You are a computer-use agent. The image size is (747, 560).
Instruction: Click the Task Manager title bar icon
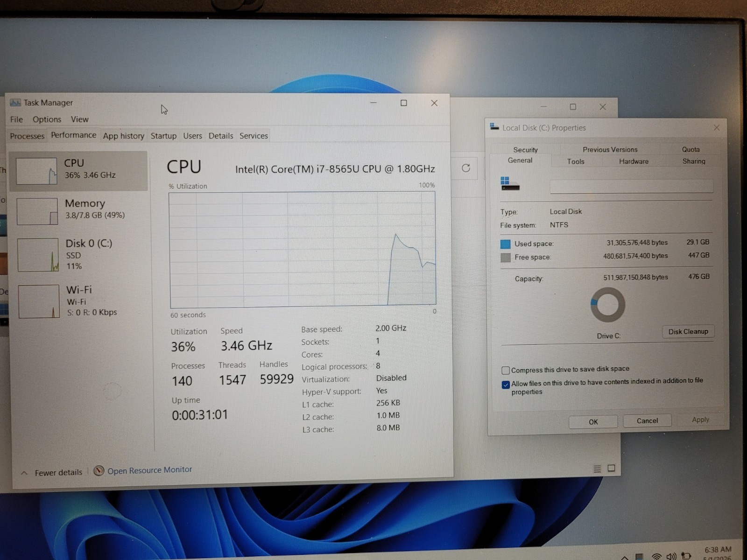[x=15, y=103]
